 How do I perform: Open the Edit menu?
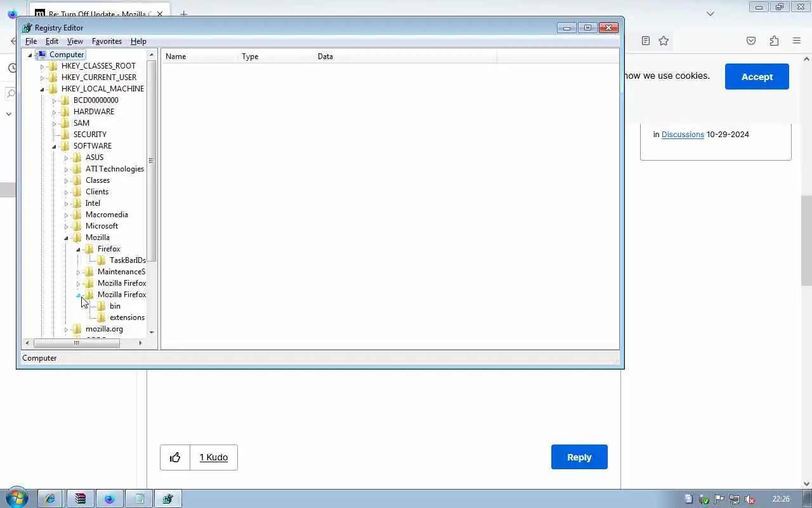[x=52, y=41]
